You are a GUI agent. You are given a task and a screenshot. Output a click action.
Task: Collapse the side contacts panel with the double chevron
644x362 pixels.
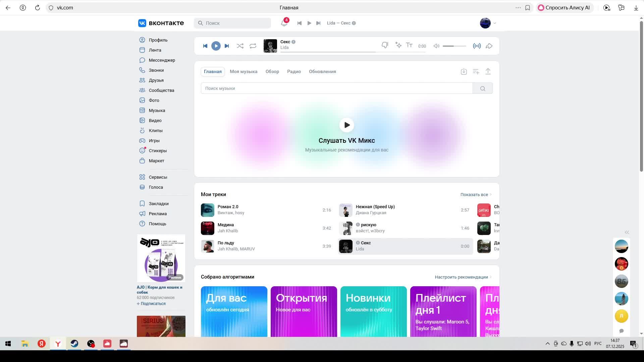(x=627, y=232)
